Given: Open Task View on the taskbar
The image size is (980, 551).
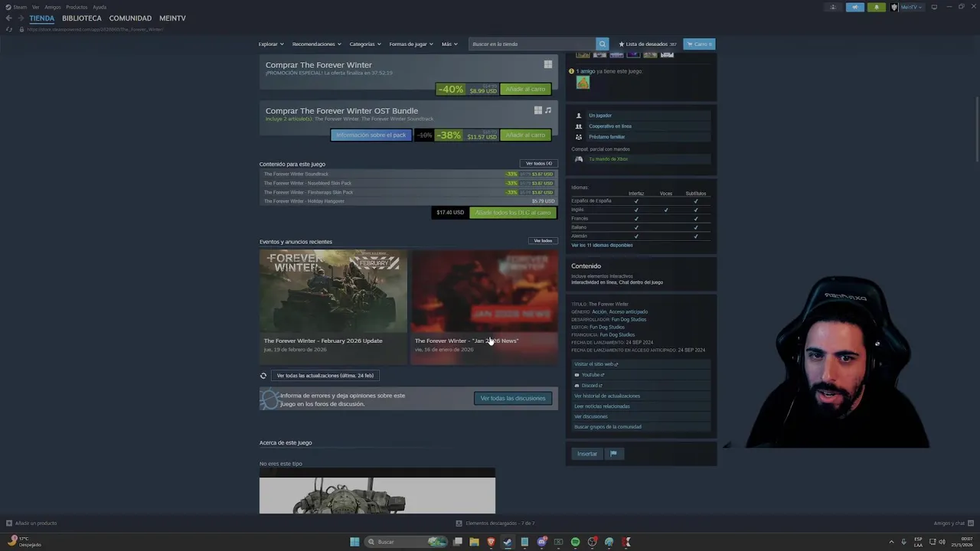Looking at the screenshot, I should click(457, 542).
